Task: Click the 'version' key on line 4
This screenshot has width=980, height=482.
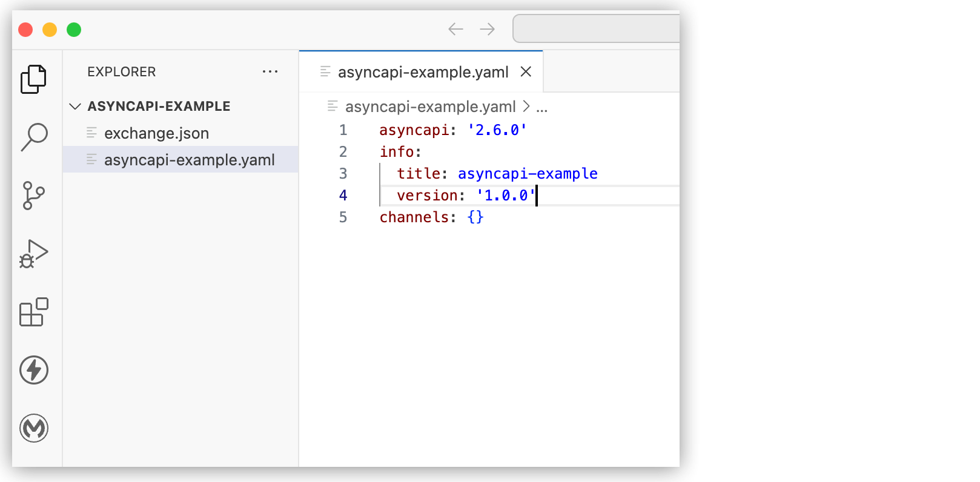Action: click(x=427, y=196)
